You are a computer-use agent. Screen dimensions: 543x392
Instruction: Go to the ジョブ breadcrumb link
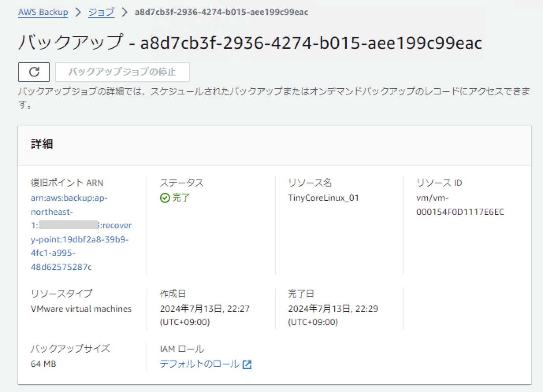[x=101, y=12]
